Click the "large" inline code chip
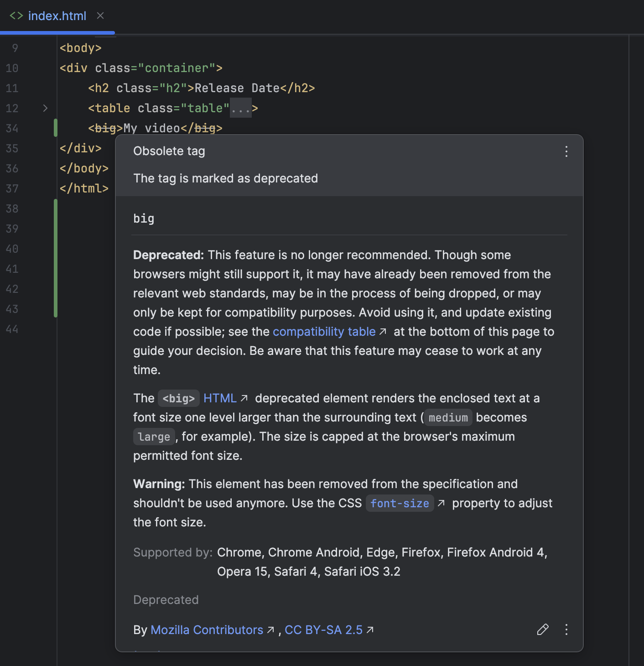The height and width of the screenshot is (666, 644). (x=154, y=437)
